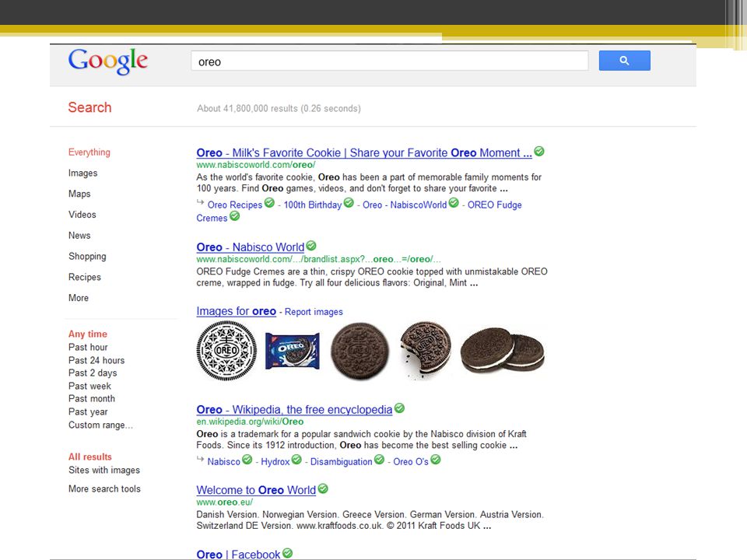Open the Custom range date filter
Image resolution: width=747 pixels, height=560 pixels.
click(x=100, y=425)
